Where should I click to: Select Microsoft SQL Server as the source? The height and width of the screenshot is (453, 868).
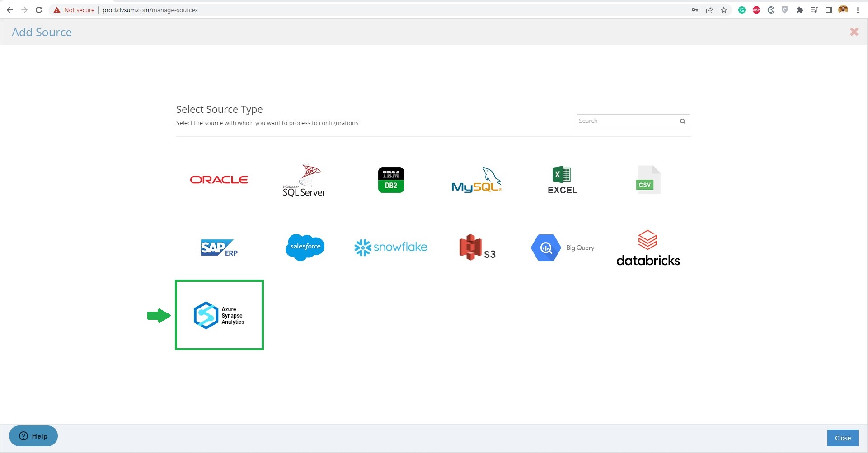(304, 180)
